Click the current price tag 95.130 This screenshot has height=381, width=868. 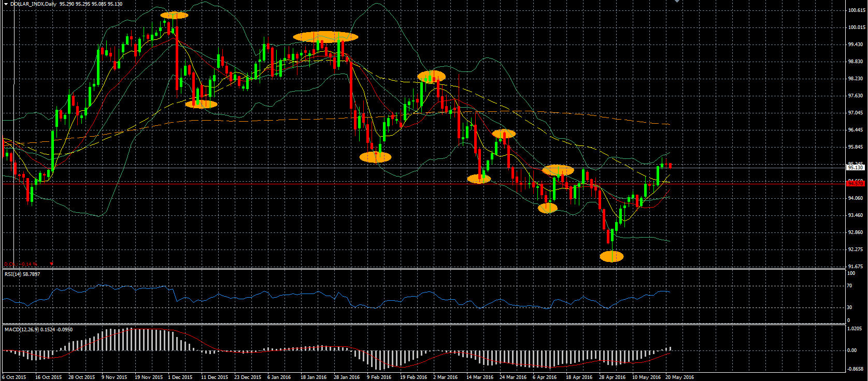[855, 168]
